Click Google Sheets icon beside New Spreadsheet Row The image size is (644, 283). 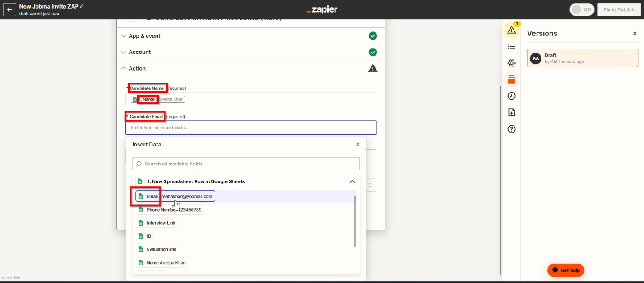(x=140, y=181)
